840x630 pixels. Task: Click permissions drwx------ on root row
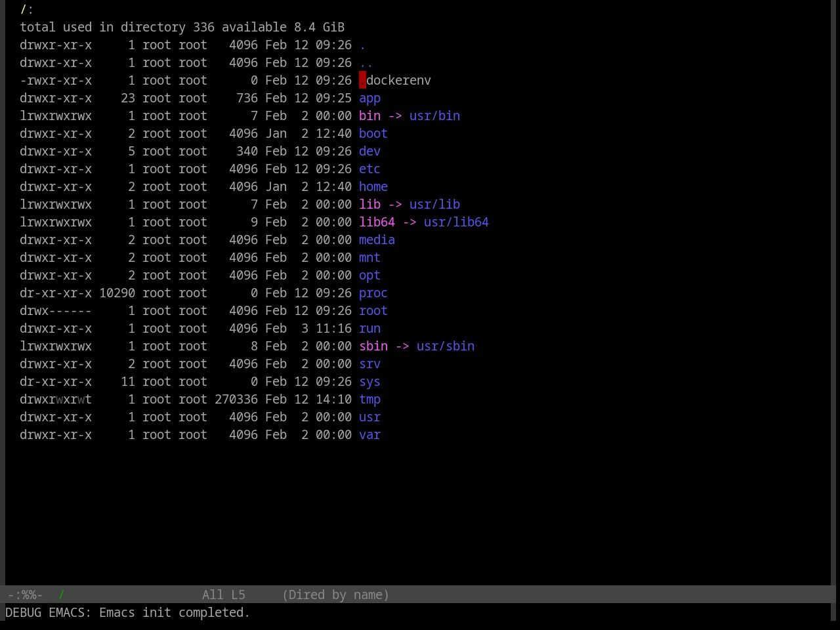click(x=56, y=310)
